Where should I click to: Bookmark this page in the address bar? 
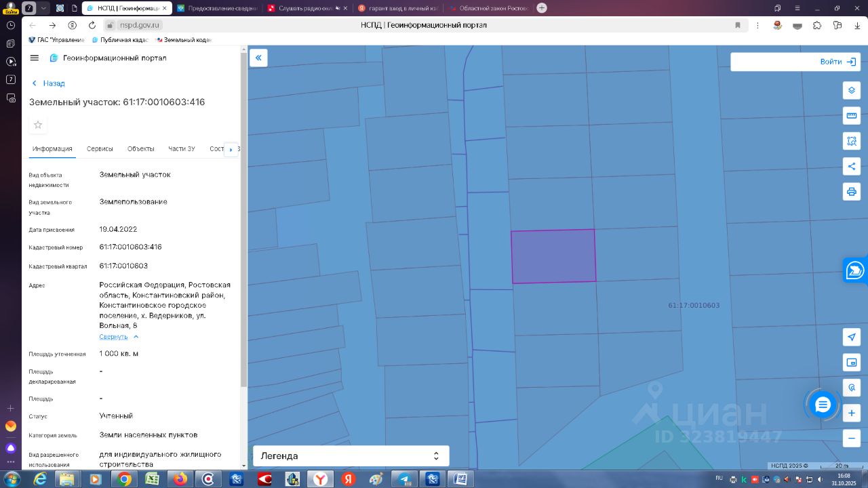[738, 25]
